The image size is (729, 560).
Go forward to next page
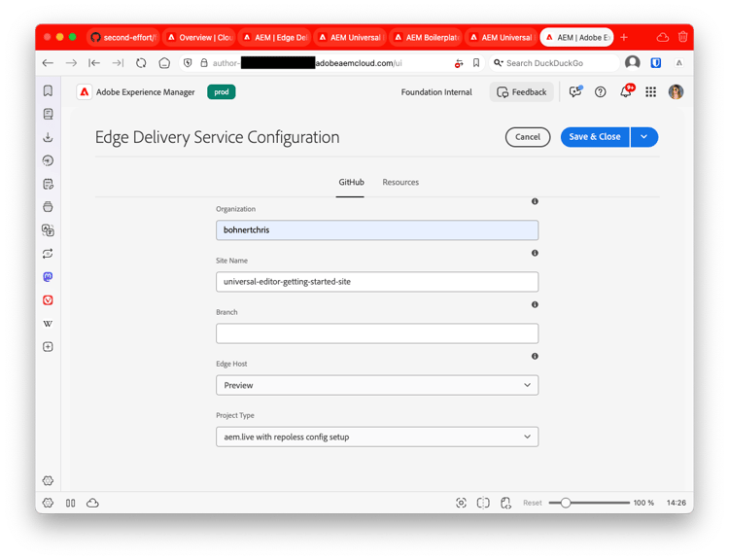71,63
